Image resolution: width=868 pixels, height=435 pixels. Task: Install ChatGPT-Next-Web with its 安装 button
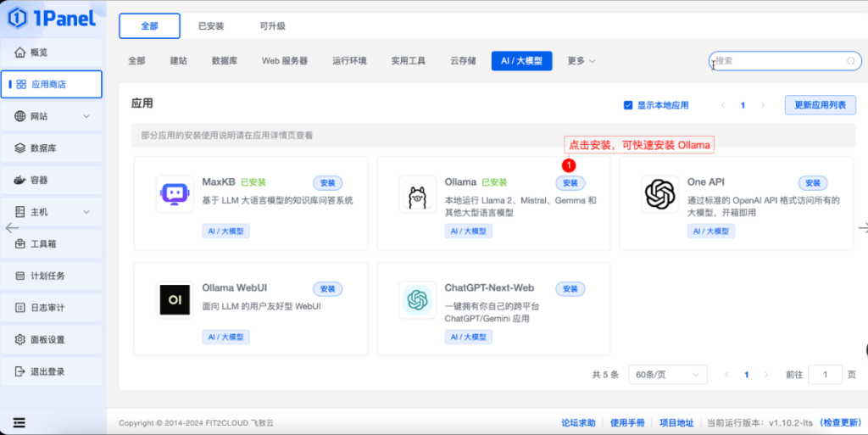570,288
